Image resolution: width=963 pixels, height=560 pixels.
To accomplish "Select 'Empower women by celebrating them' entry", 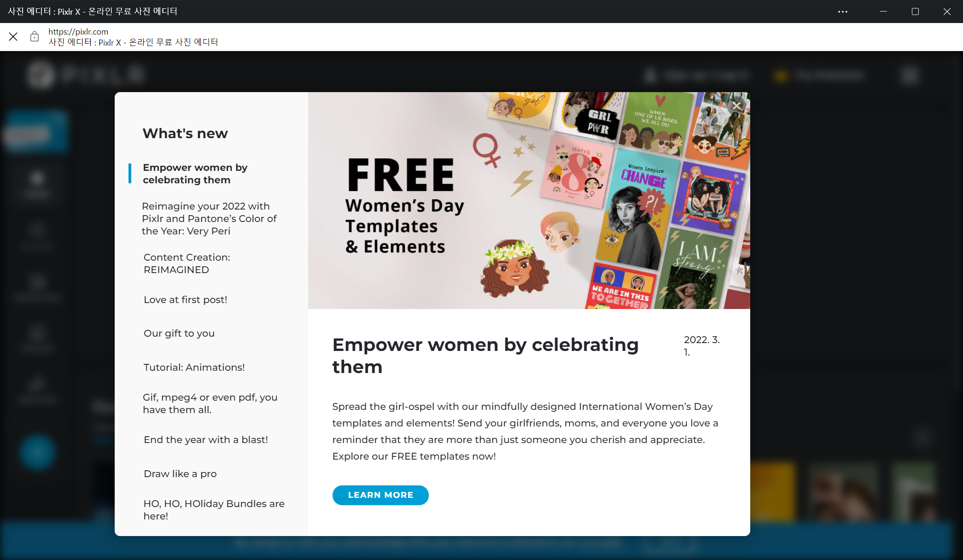I will 195,174.
